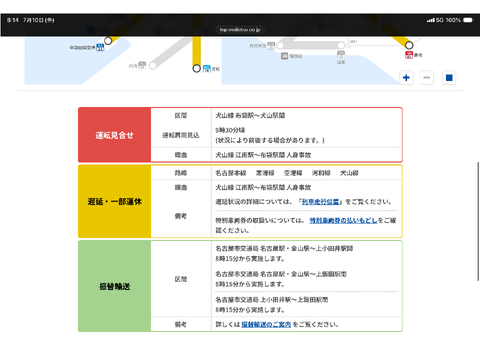Select 路線 label in delay table
Image resolution: width=480 pixels, height=360 pixels.
pos(181,173)
